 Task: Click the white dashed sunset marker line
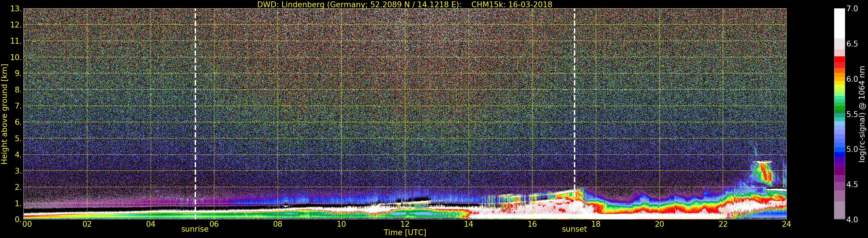[574, 114]
